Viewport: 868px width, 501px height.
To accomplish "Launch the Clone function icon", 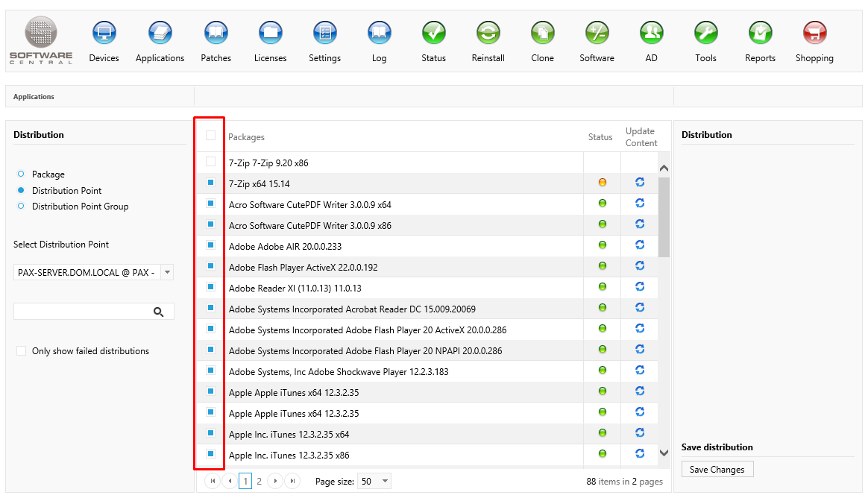I will coord(542,34).
